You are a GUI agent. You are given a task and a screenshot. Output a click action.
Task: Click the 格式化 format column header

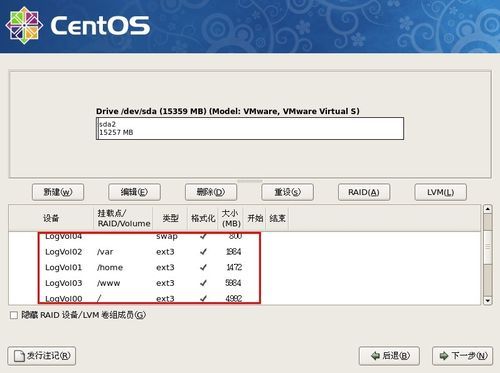coord(203,218)
